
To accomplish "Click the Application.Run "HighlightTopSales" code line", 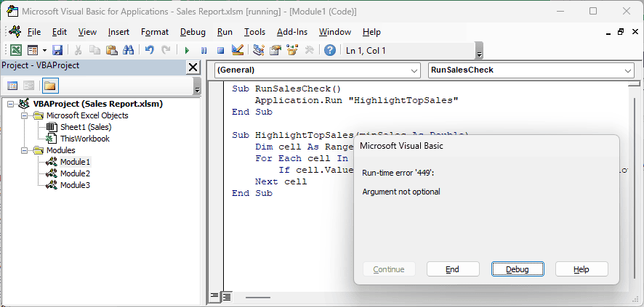I will pos(356,100).
